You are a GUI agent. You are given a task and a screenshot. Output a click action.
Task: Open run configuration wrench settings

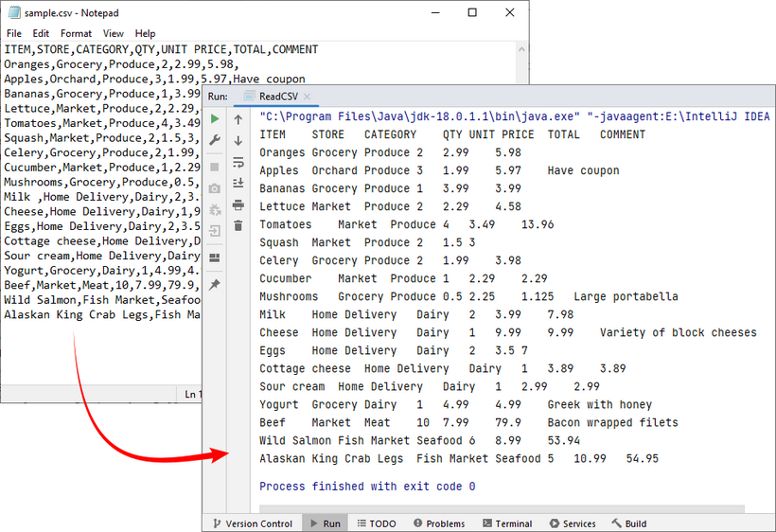(x=215, y=141)
